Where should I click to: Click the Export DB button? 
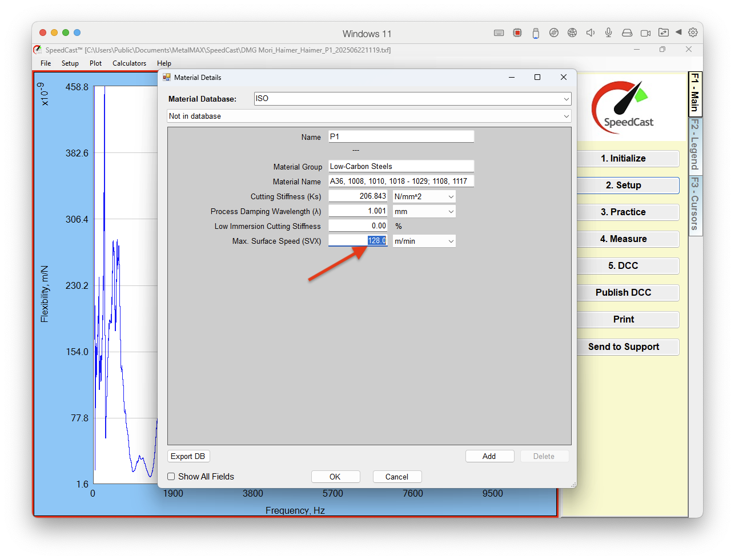(188, 456)
